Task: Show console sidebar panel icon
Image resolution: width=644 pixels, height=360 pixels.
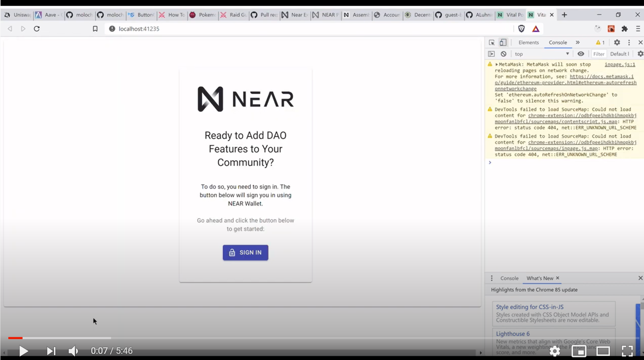Action: tap(491, 54)
